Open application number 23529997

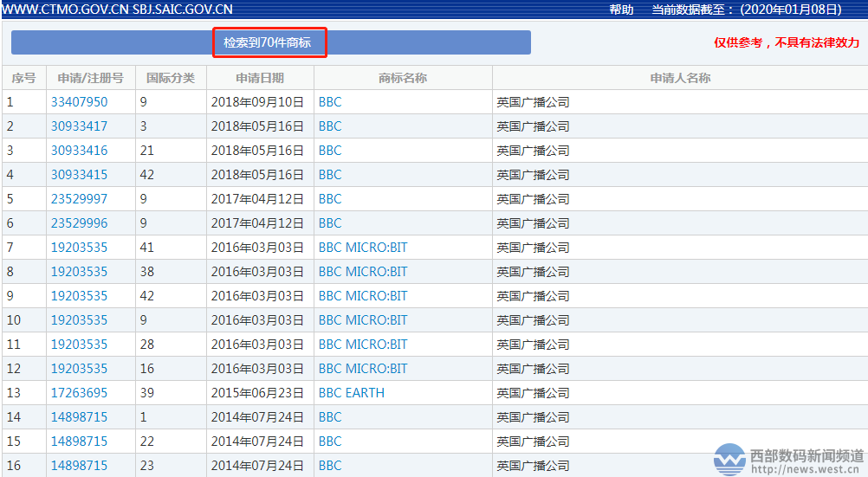(79, 199)
